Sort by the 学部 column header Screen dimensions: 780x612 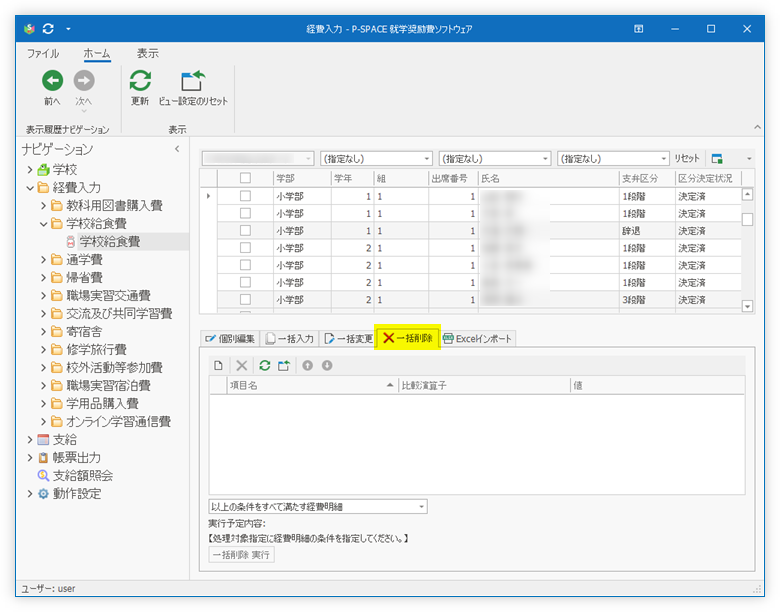[x=302, y=178]
